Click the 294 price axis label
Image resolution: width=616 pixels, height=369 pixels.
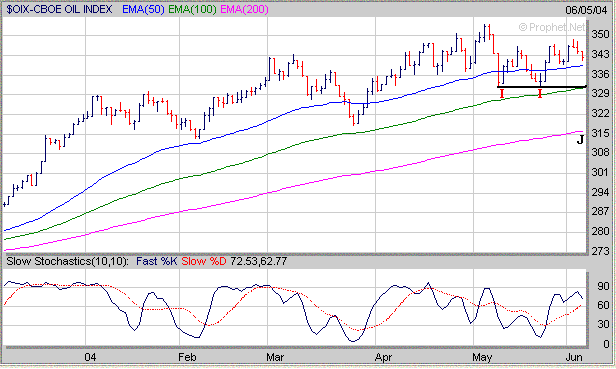(600, 192)
